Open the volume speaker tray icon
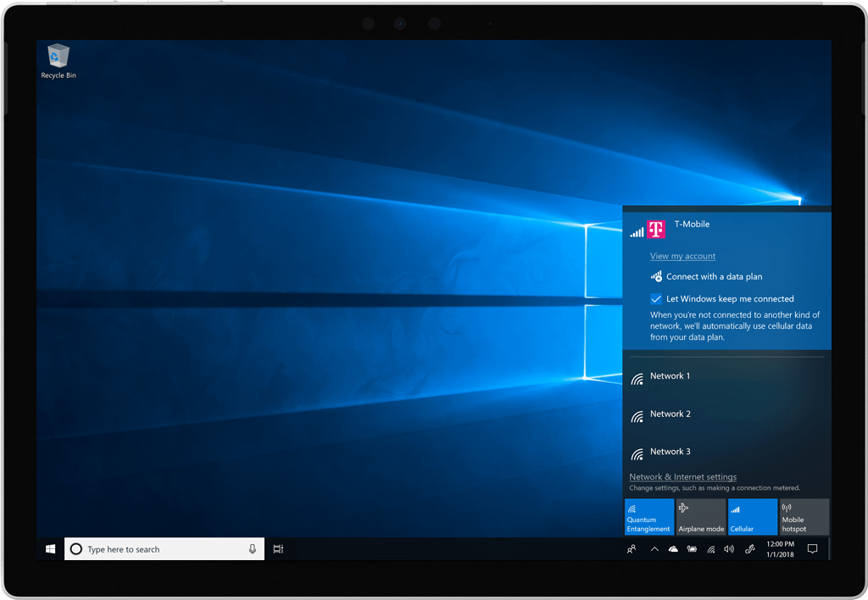The image size is (868, 600). tap(729, 549)
